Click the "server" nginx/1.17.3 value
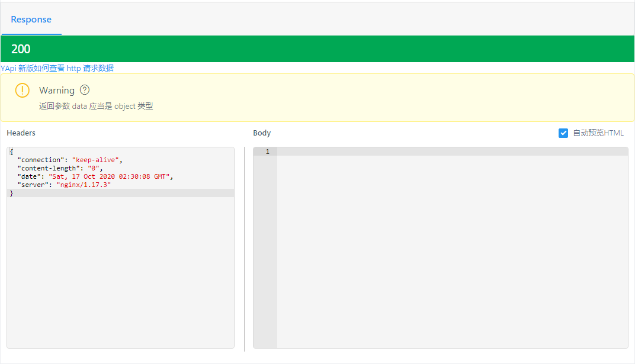The height and width of the screenshot is (364, 635). 84,185
